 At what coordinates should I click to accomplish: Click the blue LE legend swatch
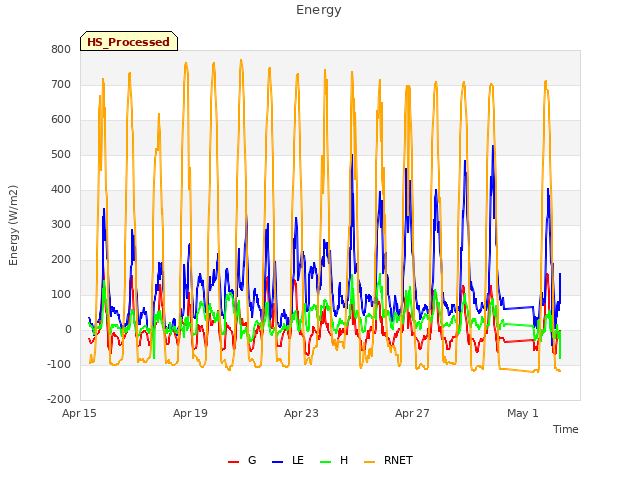click(277, 462)
